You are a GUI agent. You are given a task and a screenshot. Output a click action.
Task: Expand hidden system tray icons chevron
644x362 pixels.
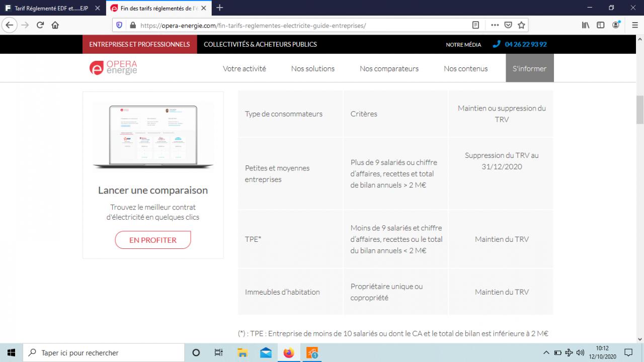tap(546, 353)
